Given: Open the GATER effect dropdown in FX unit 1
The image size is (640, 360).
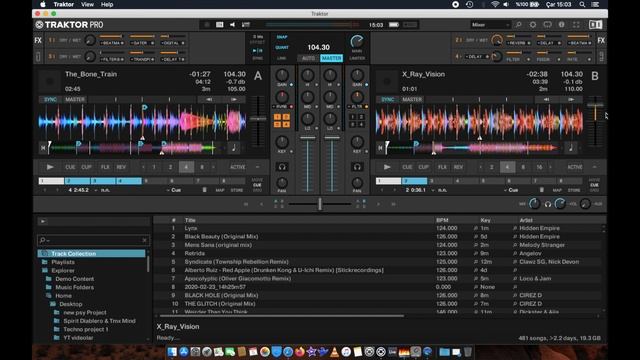Looking at the screenshot, I should click(x=142, y=43).
